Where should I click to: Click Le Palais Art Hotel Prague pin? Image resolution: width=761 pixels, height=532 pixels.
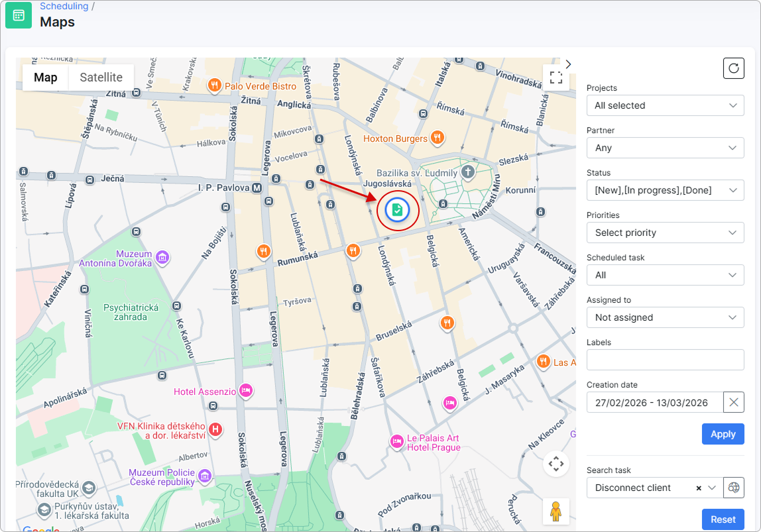(397, 441)
